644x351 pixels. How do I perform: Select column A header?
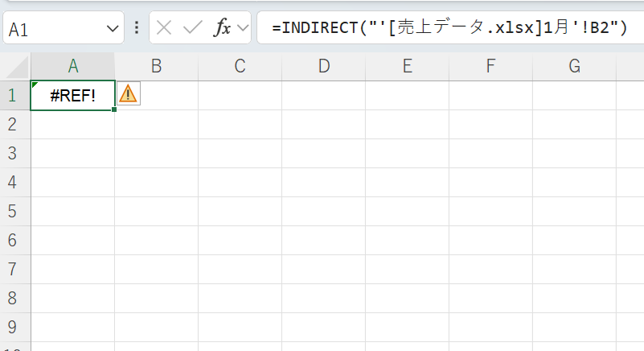[72, 66]
